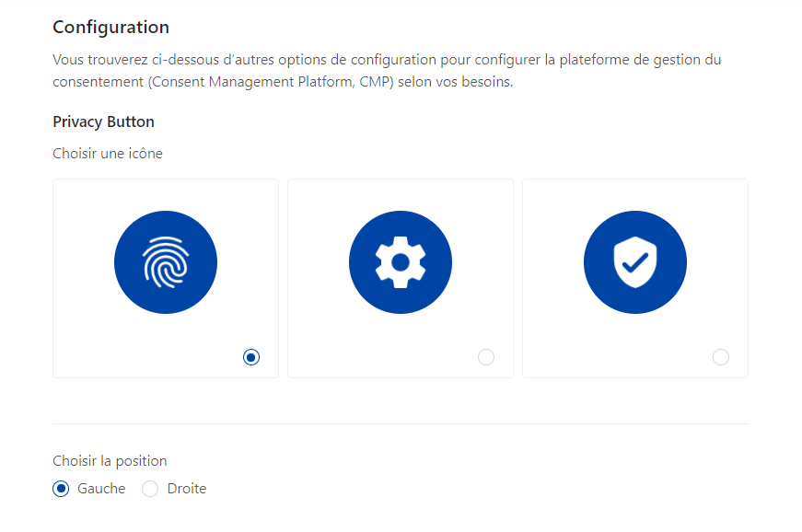The image size is (802, 532).
Task: Toggle radio button under fingerprint icon
Action: (x=251, y=357)
